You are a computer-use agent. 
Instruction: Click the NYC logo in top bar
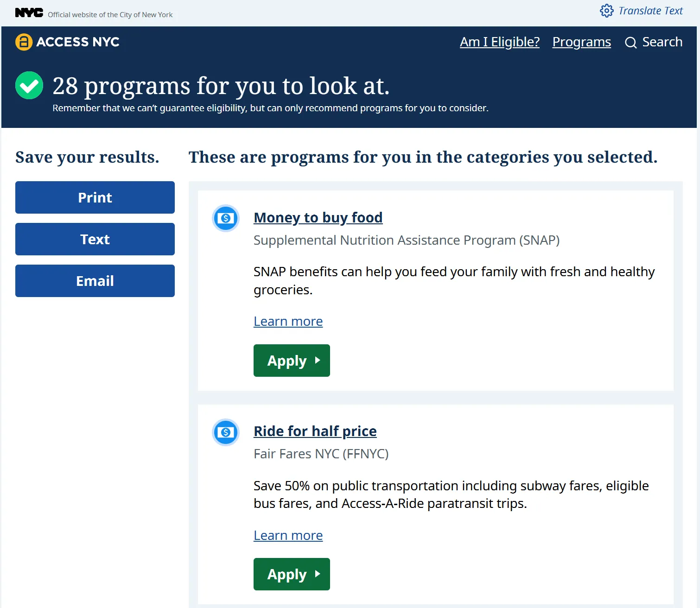coord(29,13)
